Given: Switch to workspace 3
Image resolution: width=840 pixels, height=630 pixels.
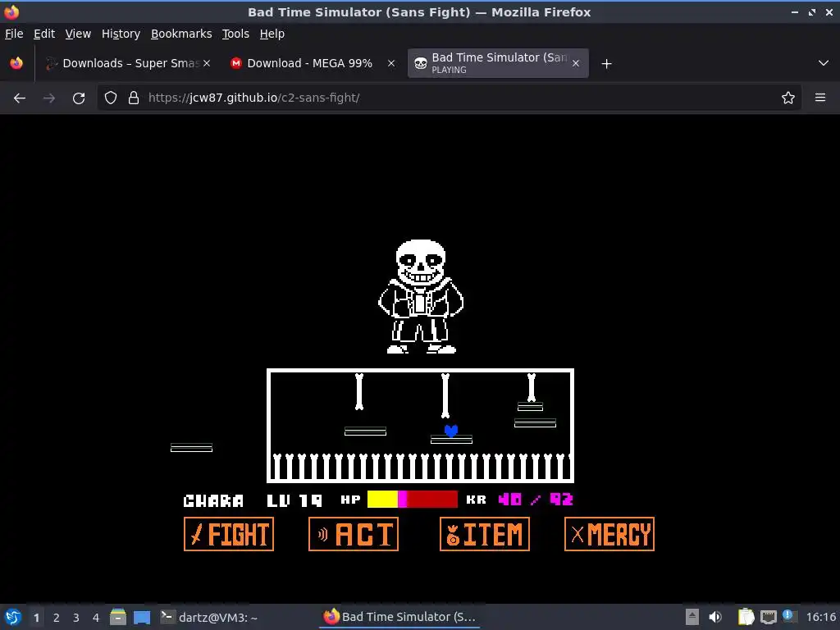Looking at the screenshot, I should tap(76, 618).
